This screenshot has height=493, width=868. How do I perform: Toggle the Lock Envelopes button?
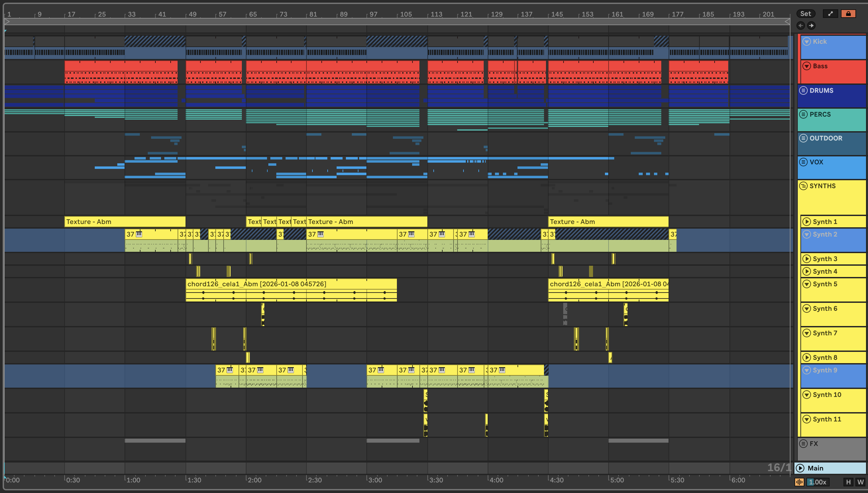(x=848, y=14)
